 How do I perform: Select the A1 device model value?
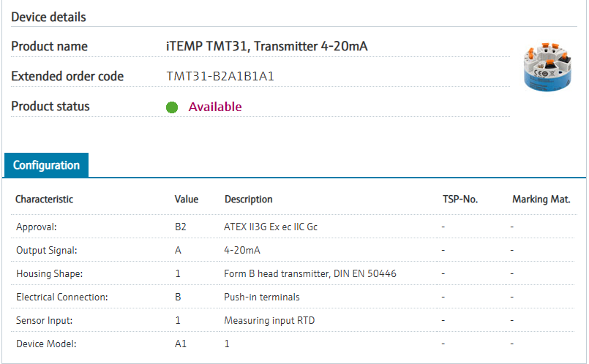(180, 343)
